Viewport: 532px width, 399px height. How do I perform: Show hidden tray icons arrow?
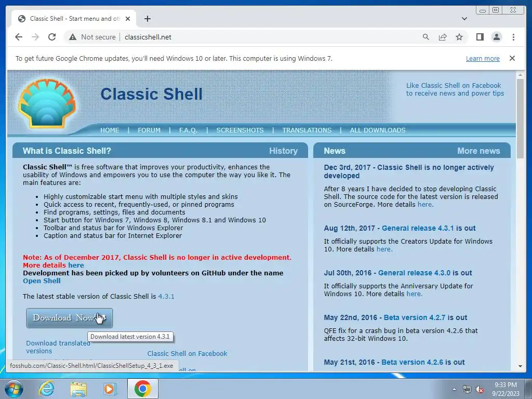tap(454, 389)
